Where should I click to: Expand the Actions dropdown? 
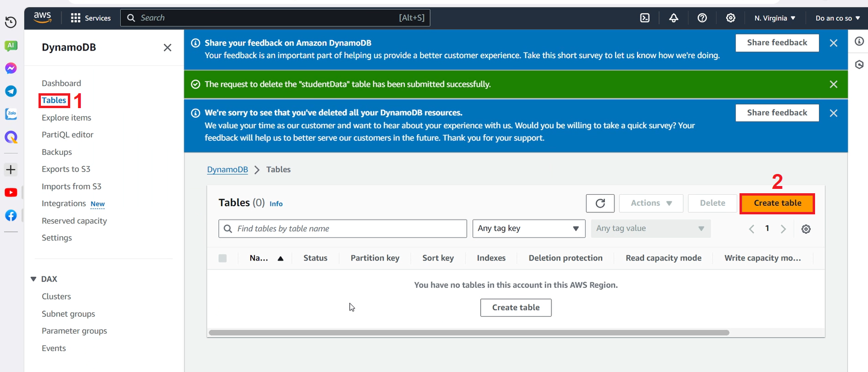[x=651, y=203]
